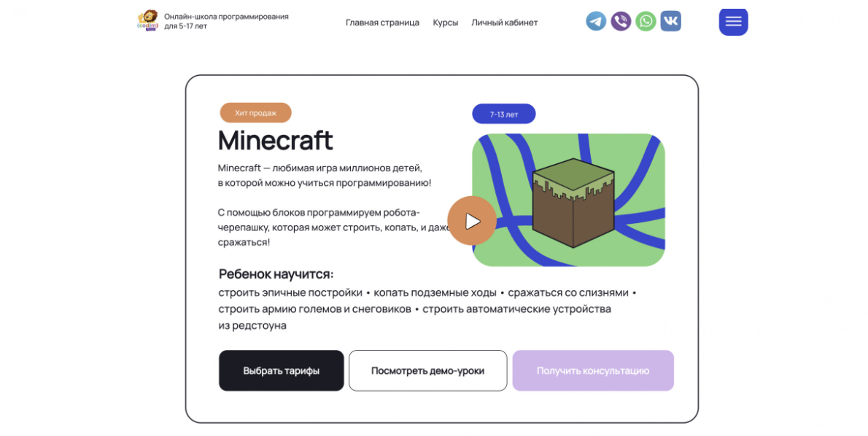
Task: Click the 7-13 лет age badge
Action: (504, 114)
